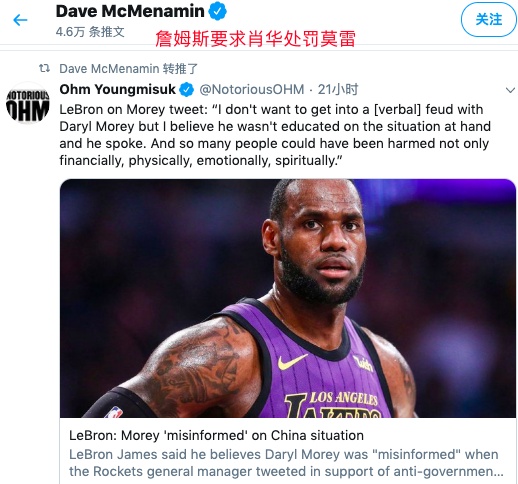
Task: Click the article description preview text
Action: tap(286, 463)
